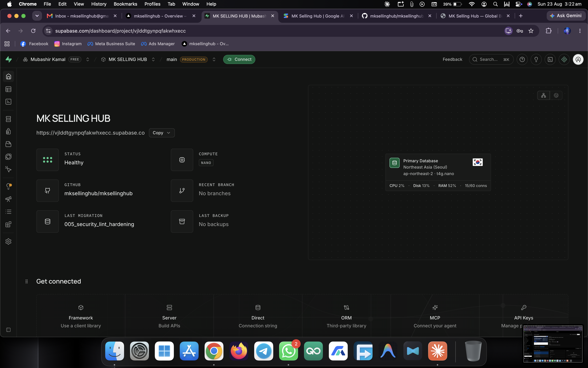
Task: Toggle the sidebar expand control at the bottom
Action: click(x=9, y=330)
